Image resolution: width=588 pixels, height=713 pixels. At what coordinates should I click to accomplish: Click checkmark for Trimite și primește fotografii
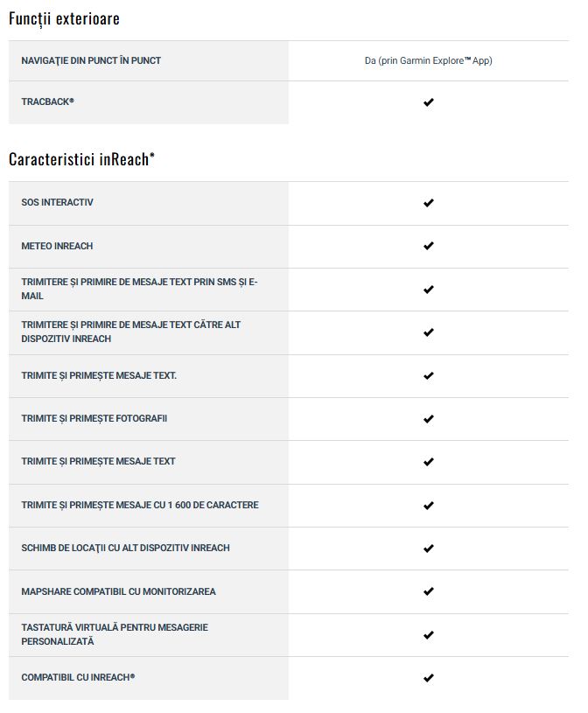[x=428, y=419]
